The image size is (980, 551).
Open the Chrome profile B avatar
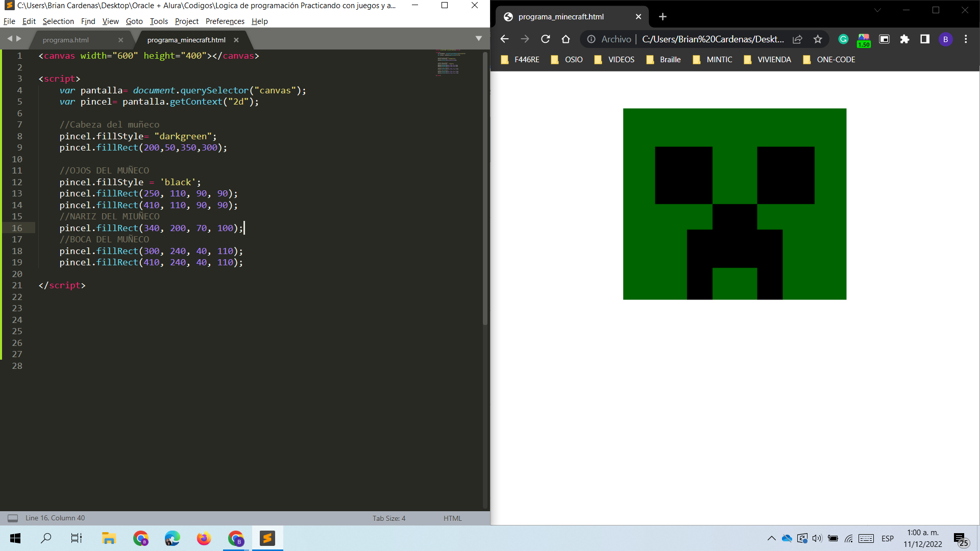coord(945,39)
